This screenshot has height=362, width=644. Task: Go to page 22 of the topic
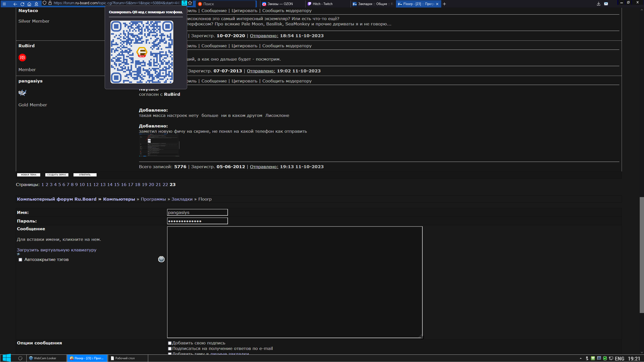pos(165,185)
